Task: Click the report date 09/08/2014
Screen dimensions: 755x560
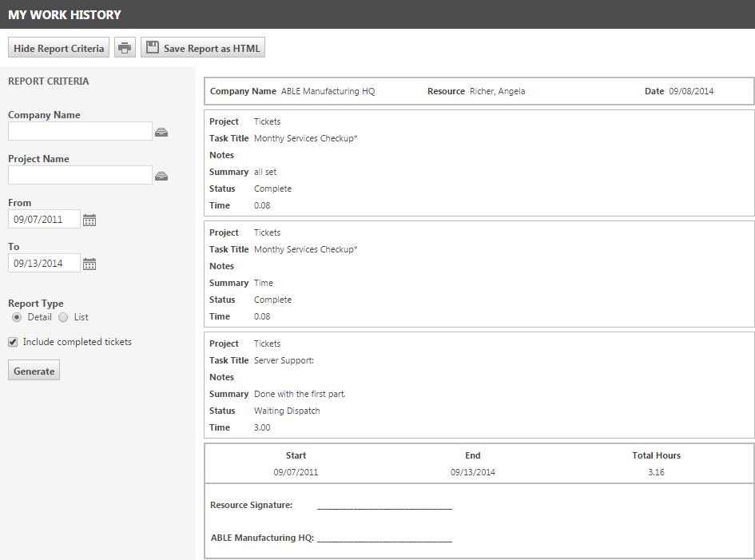Action: pos(691,91)
